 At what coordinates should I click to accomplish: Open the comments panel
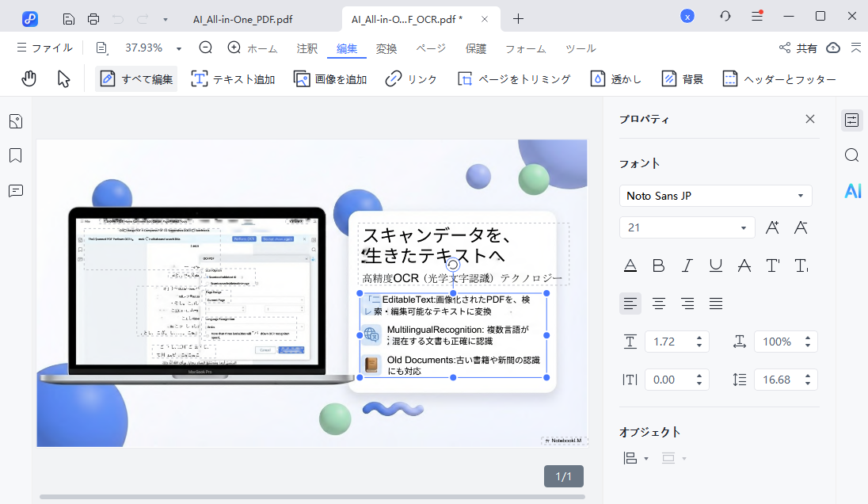[x=16, y=190]
